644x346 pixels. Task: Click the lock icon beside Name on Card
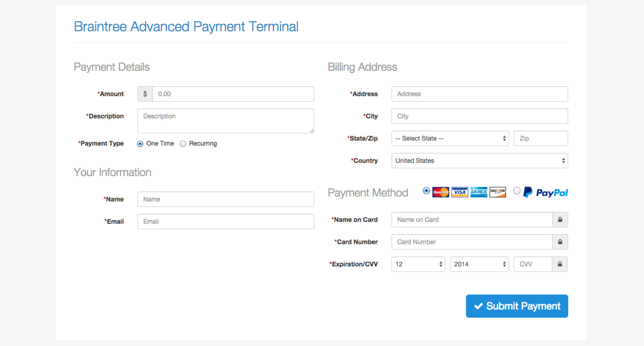point(560,220)
